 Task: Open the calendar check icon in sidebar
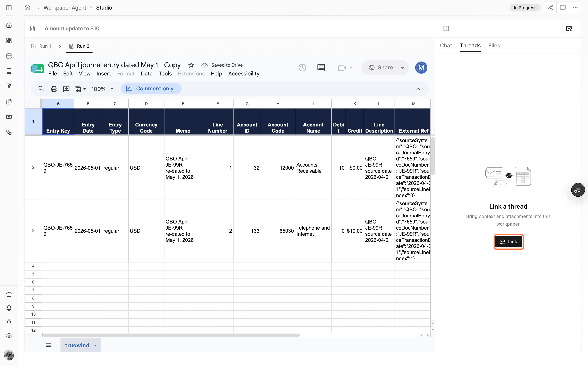9,56
